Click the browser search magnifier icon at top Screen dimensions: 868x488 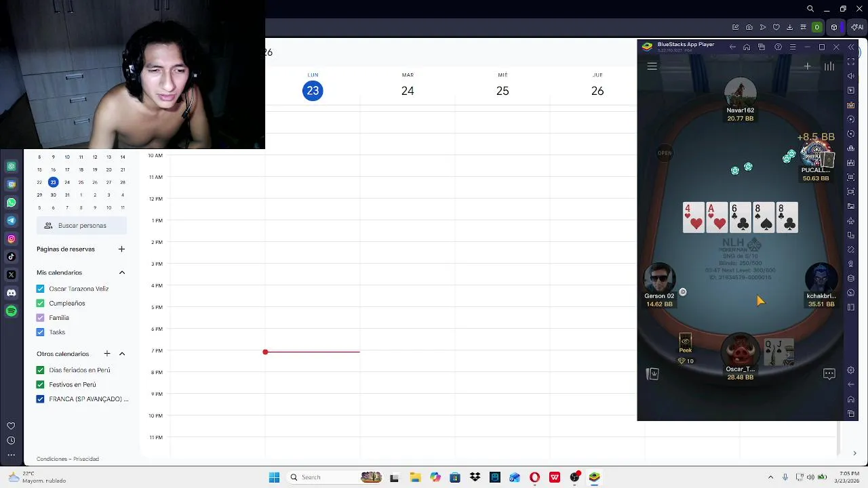(x=810, y=9)
